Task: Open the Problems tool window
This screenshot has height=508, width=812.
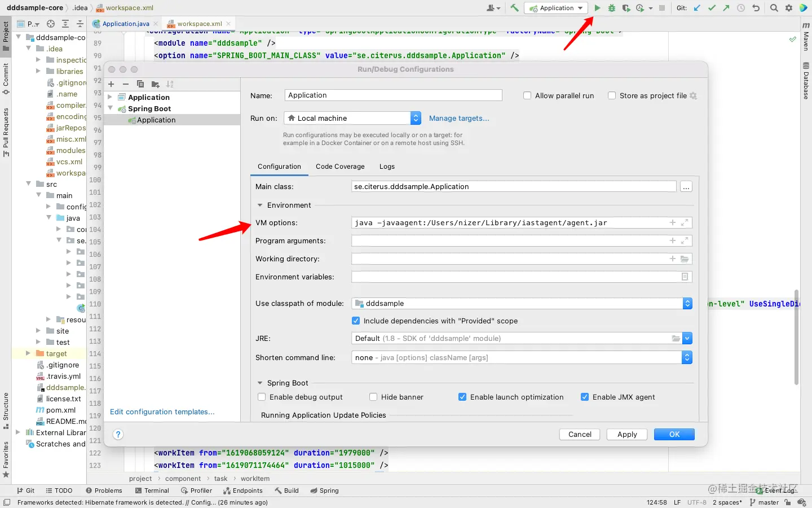Action: [x=104, y=491]
